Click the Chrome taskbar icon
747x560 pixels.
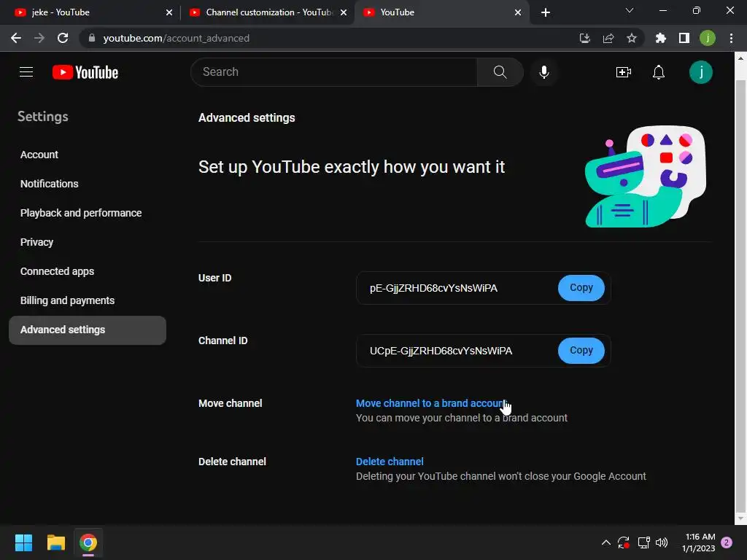point(88,542)
